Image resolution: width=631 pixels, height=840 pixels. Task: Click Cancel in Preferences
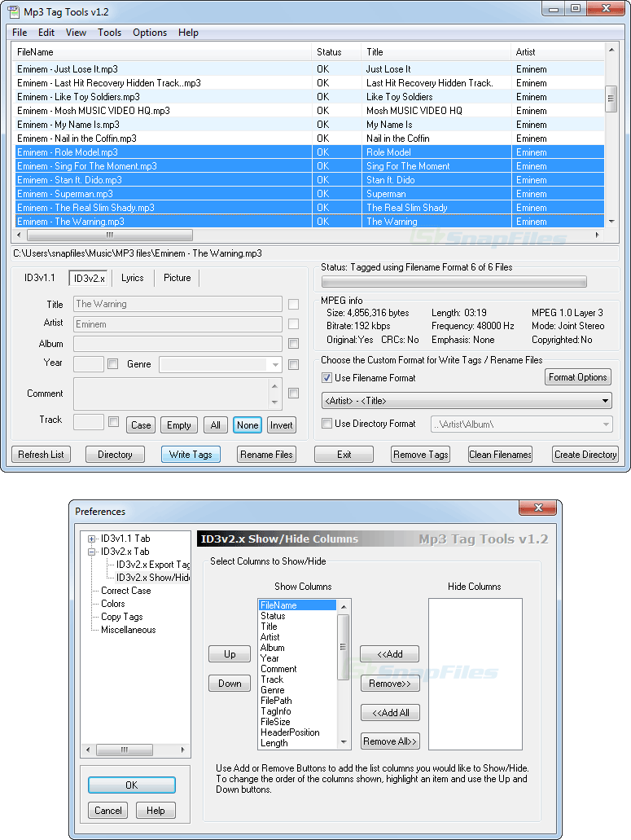tap(108, 811)
